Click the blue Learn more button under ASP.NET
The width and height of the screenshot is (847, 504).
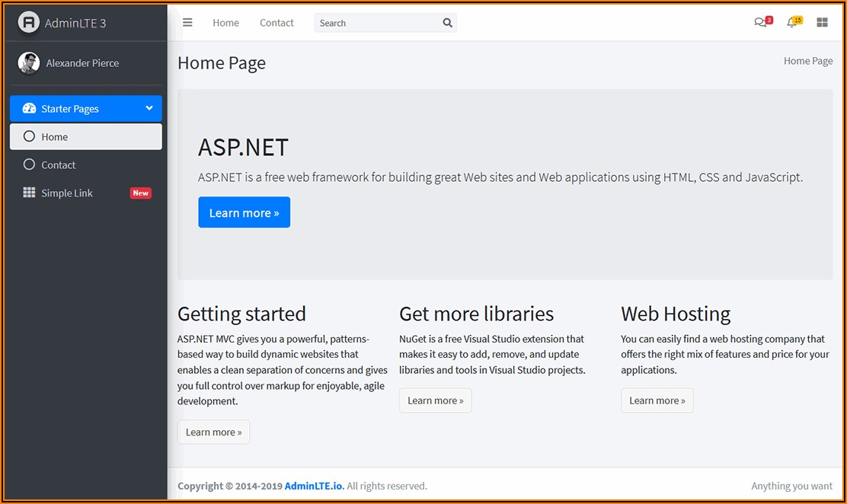(244, 212)
